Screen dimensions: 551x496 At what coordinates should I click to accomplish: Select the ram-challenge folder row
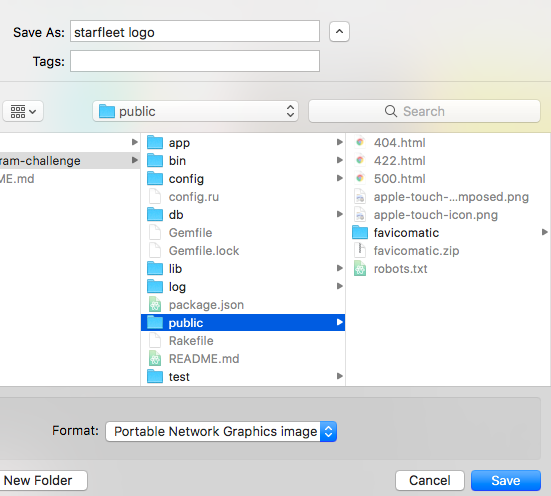coord(70,161)
